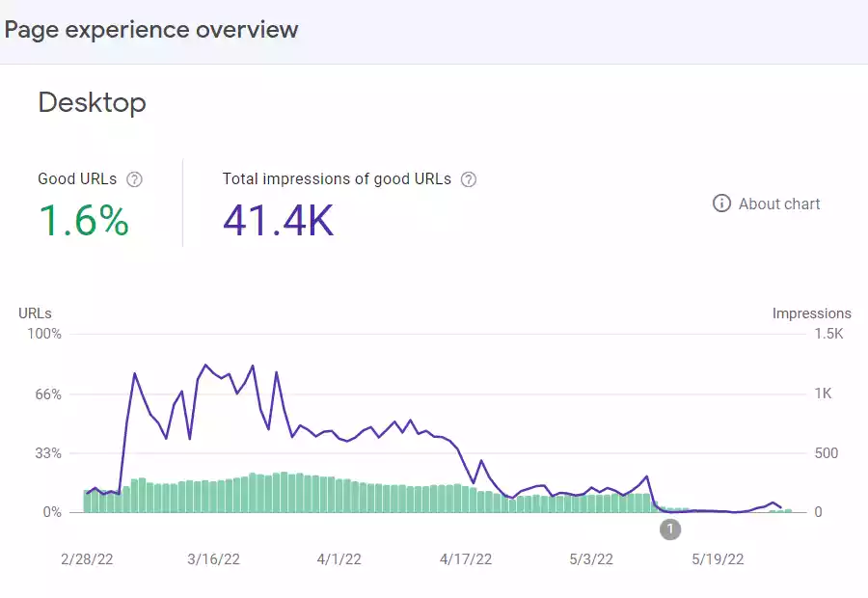Open help icon beside Good URLs

pos(134,179)
